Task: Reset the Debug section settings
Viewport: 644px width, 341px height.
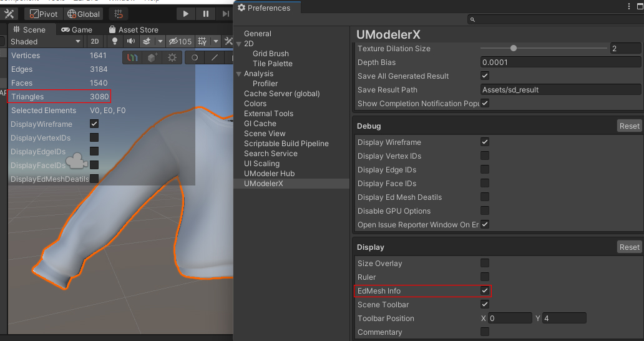Action: (629, 126)
